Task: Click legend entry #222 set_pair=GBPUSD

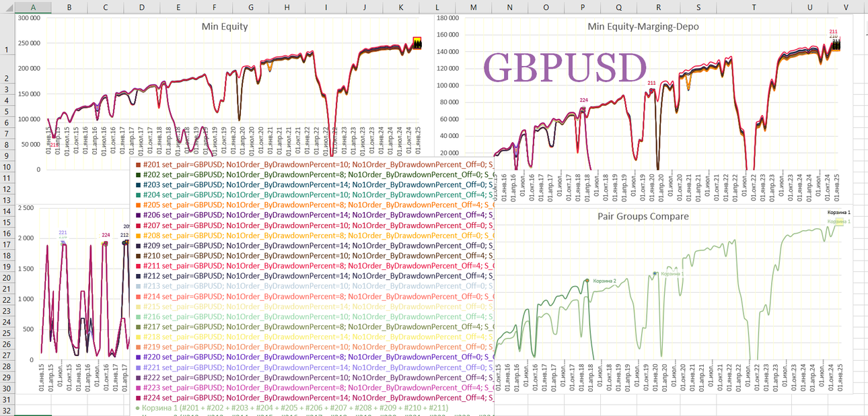Action: 316,378
